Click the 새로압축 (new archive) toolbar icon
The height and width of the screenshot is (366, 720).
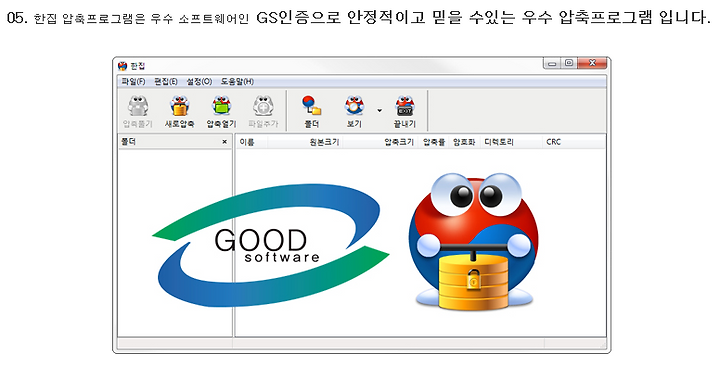180,112
